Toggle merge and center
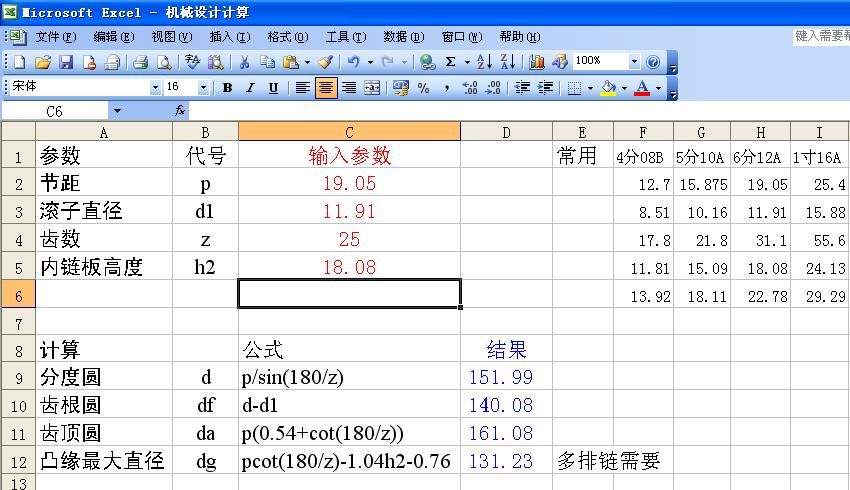 (372, 88)
